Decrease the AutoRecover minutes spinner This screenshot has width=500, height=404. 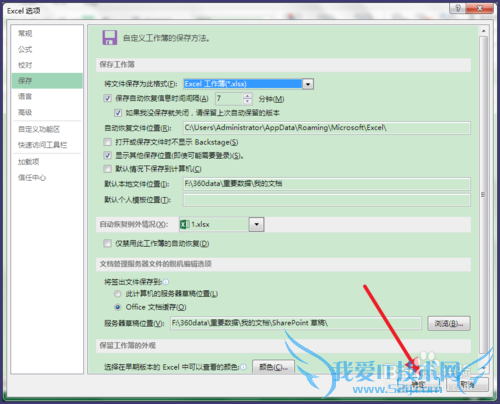point(247,101)
